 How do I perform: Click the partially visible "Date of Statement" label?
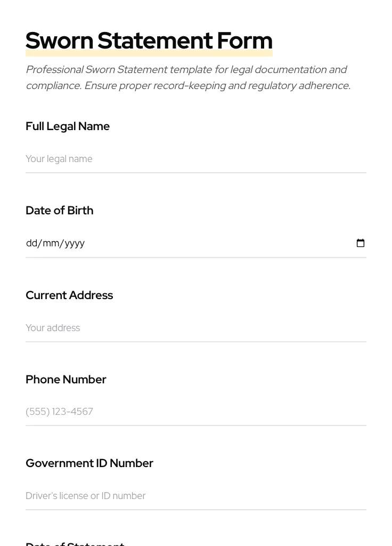tap(75, 543)
